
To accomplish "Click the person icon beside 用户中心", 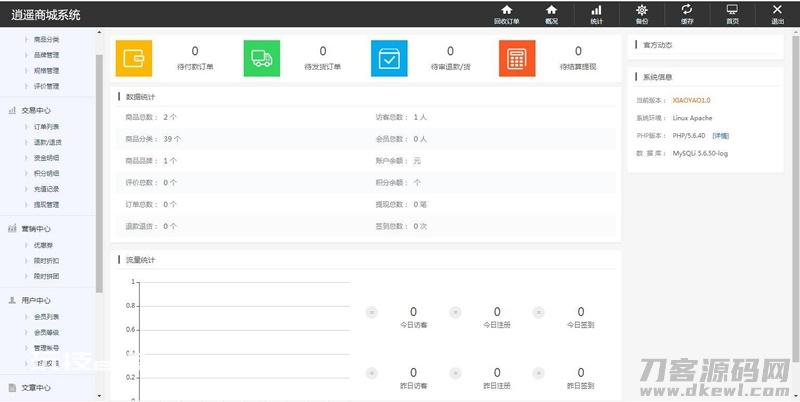I will (x=12, y=300).
